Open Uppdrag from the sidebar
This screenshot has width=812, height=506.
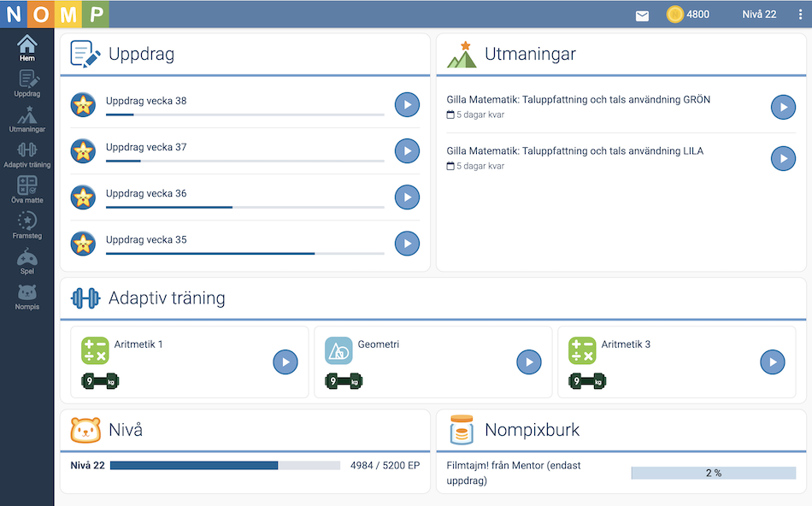(27, 83)
